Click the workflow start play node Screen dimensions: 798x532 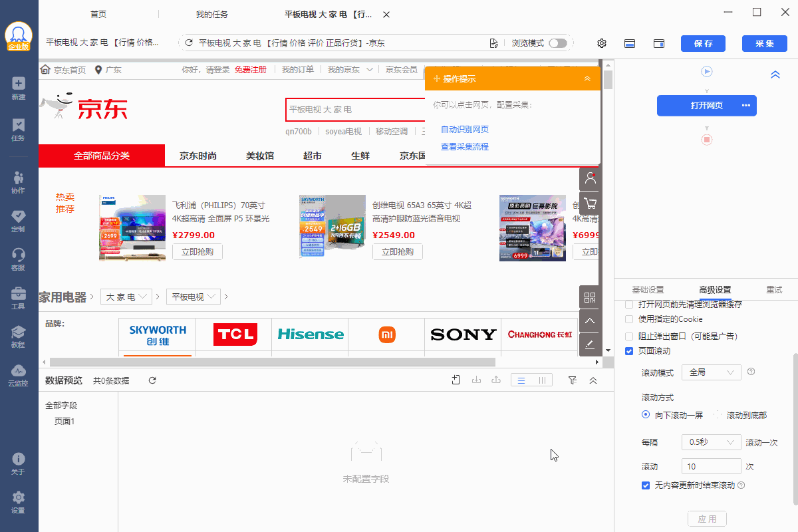707,71
